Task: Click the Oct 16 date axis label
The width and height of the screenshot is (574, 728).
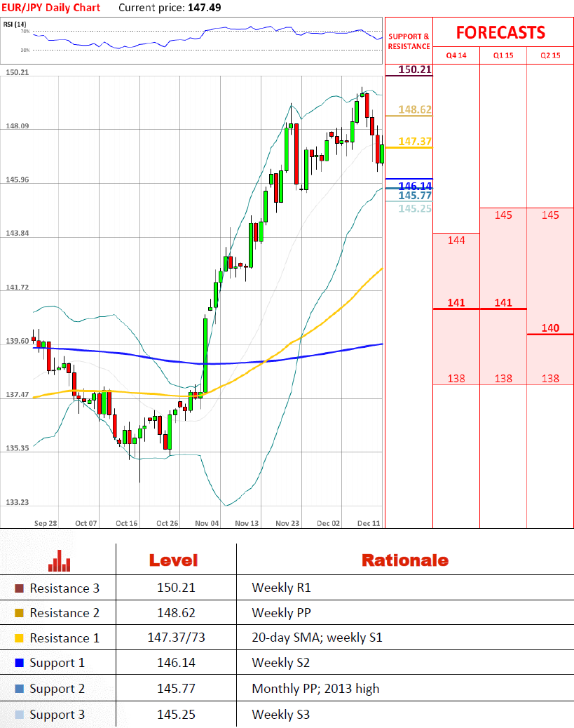Action: pos(127,523)
